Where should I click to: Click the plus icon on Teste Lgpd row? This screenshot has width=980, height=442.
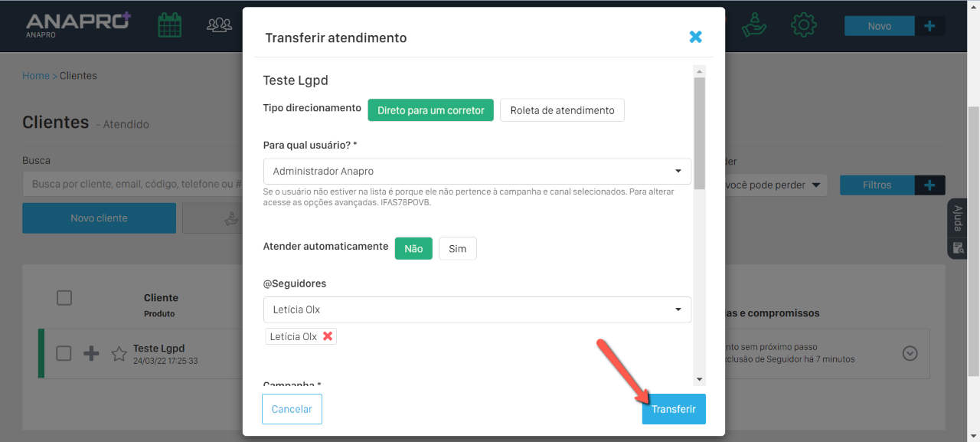pyautogui.click(x=91, y=353)
